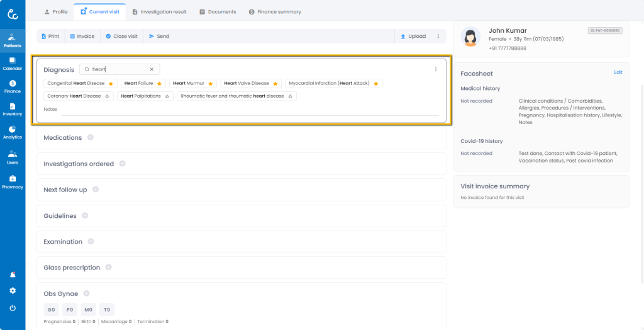Open Calendar from the left sidebar
This screenshot has width=644, height=330.
coord(12,63)
